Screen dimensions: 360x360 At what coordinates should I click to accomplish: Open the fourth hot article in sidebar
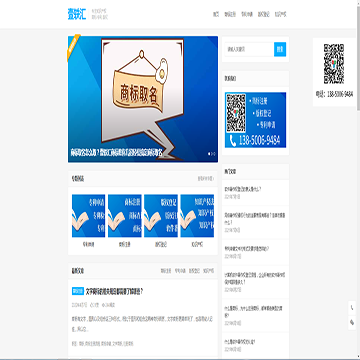(255, 278)
